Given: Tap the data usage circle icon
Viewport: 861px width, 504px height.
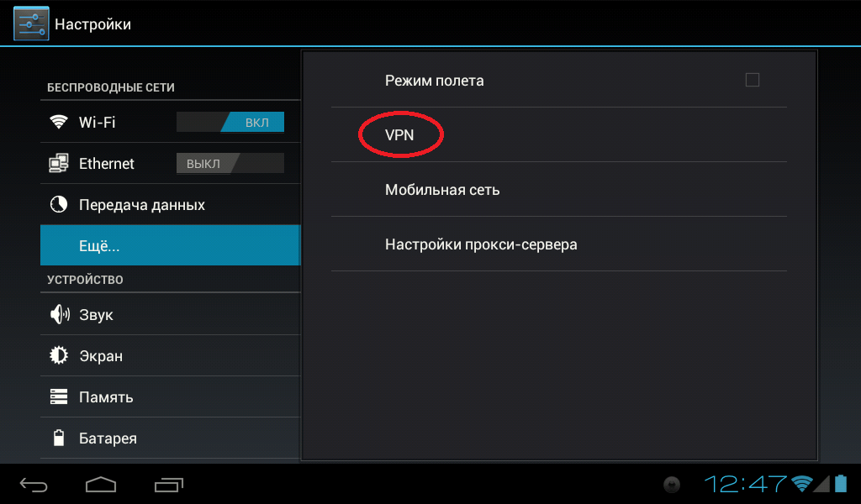Looking at the screenshot, I should pos(59,204).
